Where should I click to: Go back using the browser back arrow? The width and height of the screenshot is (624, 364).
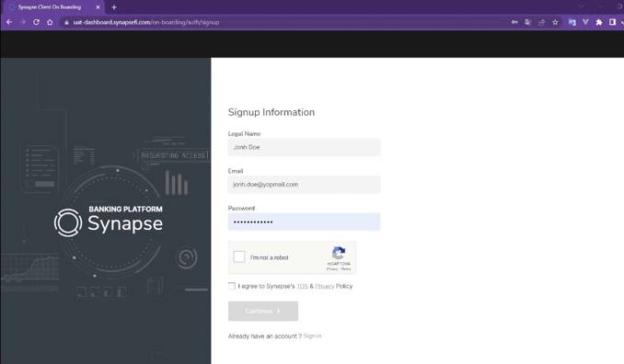(x=9, y=22)
